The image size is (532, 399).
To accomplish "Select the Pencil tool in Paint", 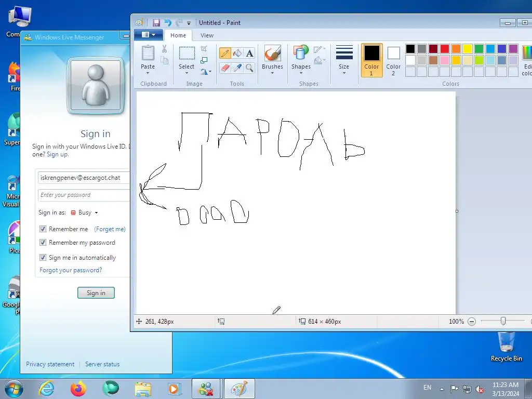I will (x=225, y=54).
